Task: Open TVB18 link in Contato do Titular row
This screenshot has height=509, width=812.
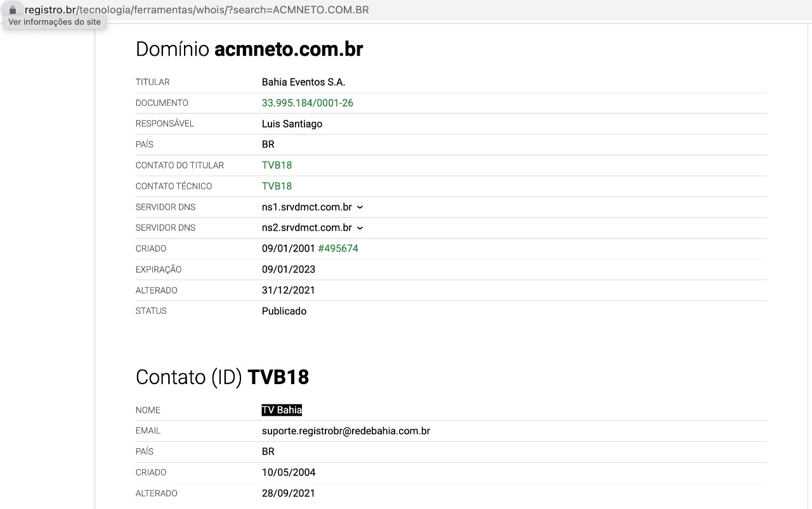Action: pyautogui.click(x=277, y=165)
